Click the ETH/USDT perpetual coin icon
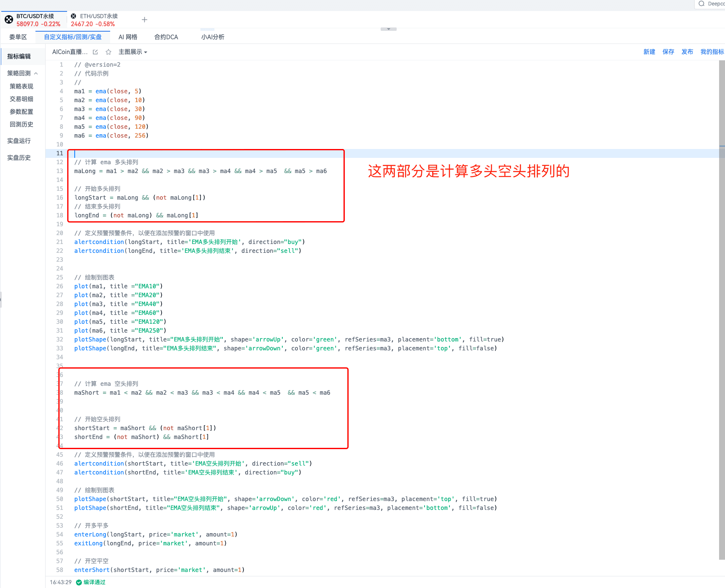The image size is (725, 588). click(73, 16)
